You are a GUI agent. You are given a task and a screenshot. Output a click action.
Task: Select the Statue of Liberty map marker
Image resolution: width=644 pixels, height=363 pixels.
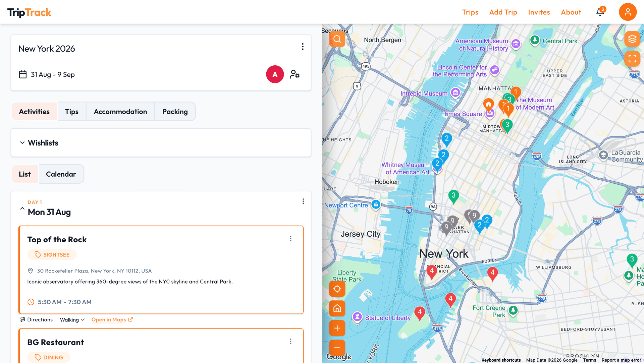(357, 316)
